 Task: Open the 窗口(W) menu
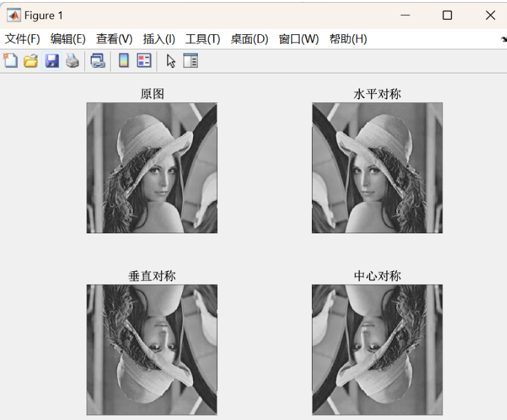(x=299, y=39)
